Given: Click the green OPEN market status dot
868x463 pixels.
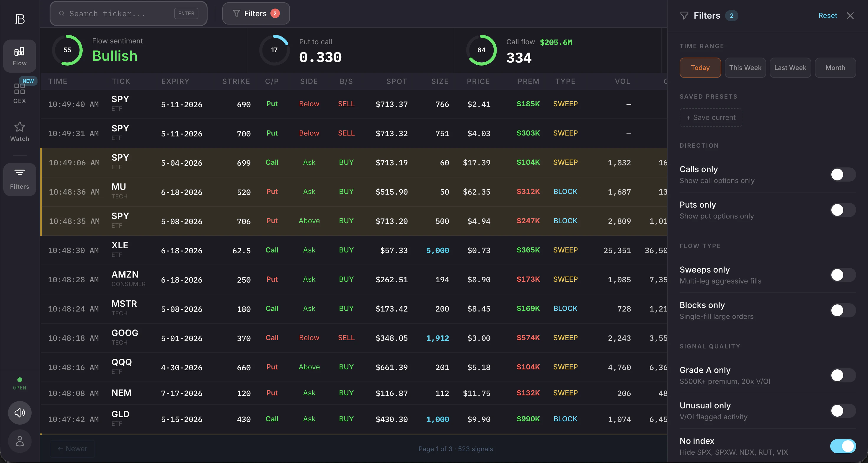Looking at the screenshot, I should [19, 379].
